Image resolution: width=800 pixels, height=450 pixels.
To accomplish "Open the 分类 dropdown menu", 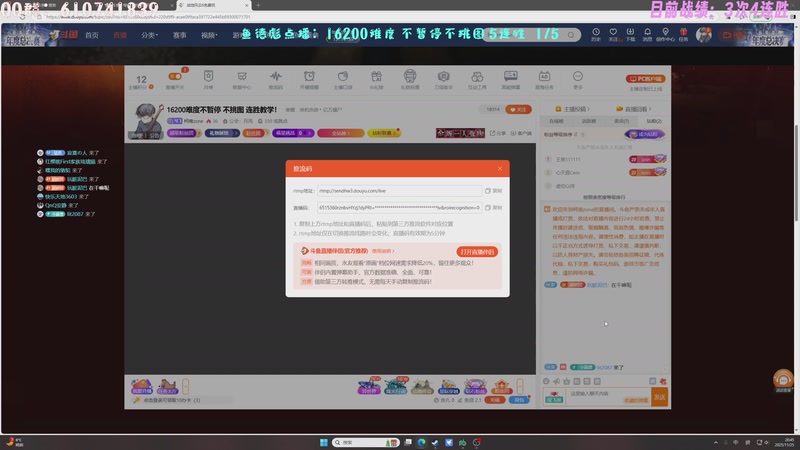I will (149, 35).
